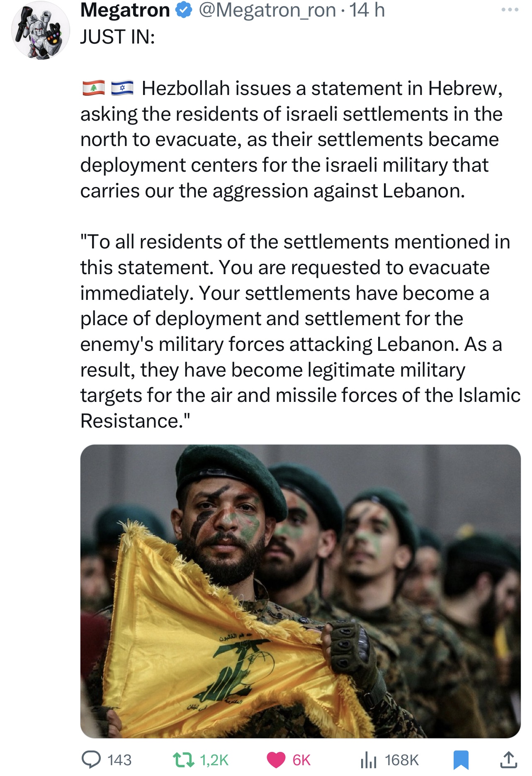Tap the retweet arrows icon
This screenshot has height=776, width=532.
183,759
